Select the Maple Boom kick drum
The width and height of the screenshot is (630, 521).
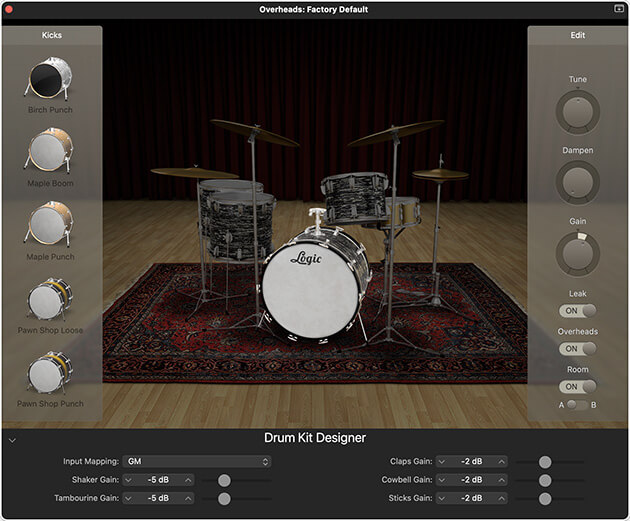(x=49, y=151)
